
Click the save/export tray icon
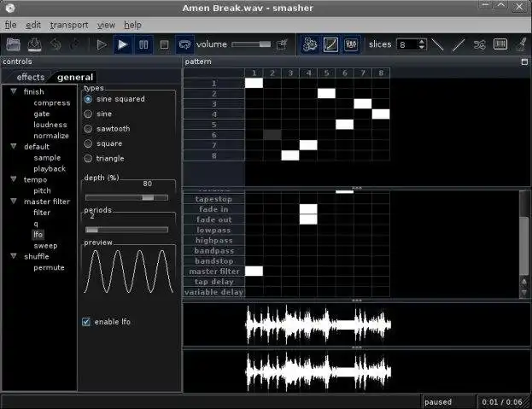(34, 44)
